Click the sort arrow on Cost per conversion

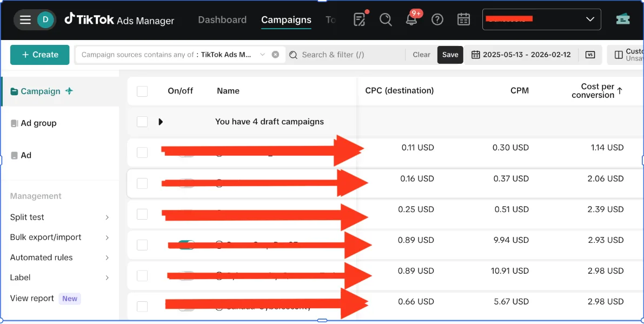pos(620,91)
